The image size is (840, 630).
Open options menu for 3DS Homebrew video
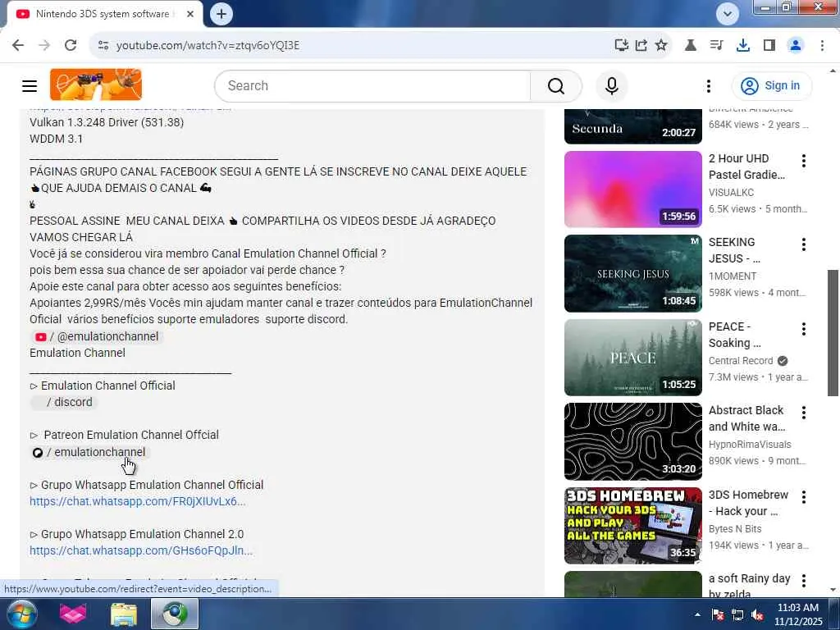tap(804, 497)
